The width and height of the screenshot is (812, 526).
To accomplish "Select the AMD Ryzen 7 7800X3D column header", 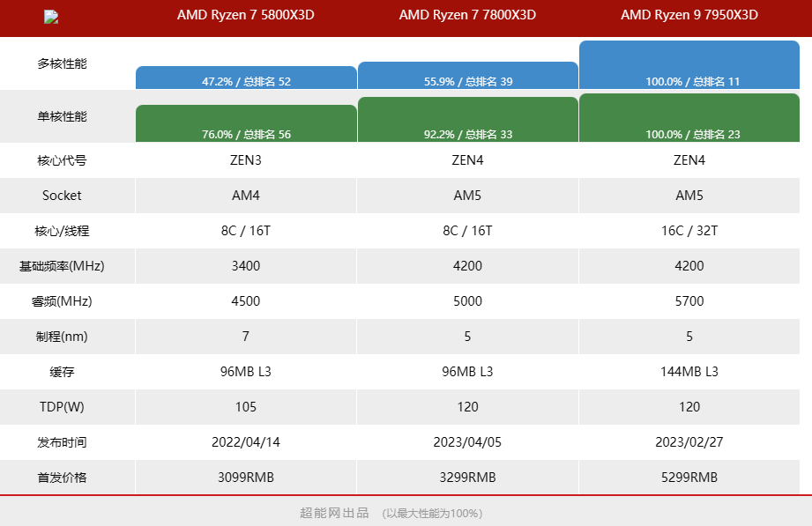I will [467, 15].
